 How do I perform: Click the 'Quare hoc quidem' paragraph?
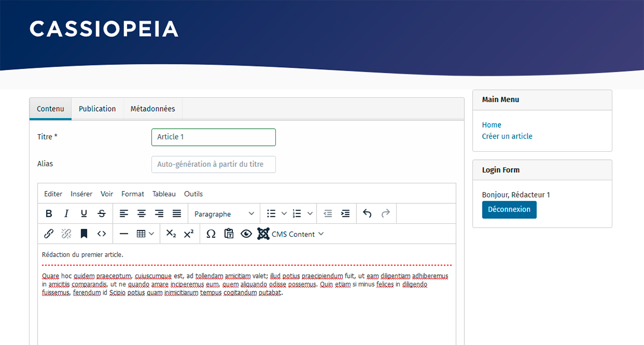pyautogui.click(x=245, y=284)
